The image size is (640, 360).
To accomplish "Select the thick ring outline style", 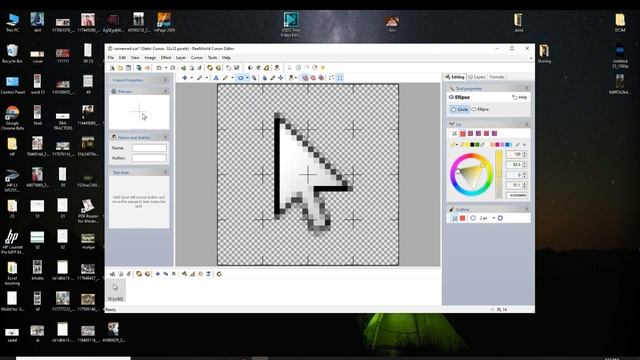I will click(x=500, y=218).
